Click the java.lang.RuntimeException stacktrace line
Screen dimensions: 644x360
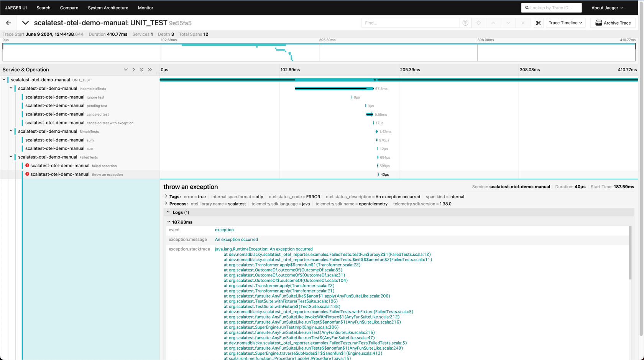click(x=264, y=249)
